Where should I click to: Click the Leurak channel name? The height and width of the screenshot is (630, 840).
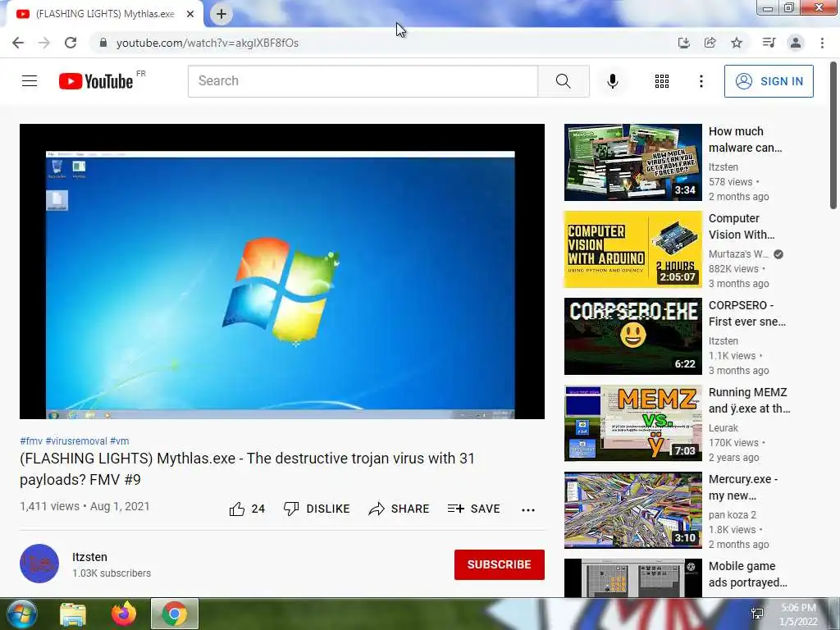point(724,428)
